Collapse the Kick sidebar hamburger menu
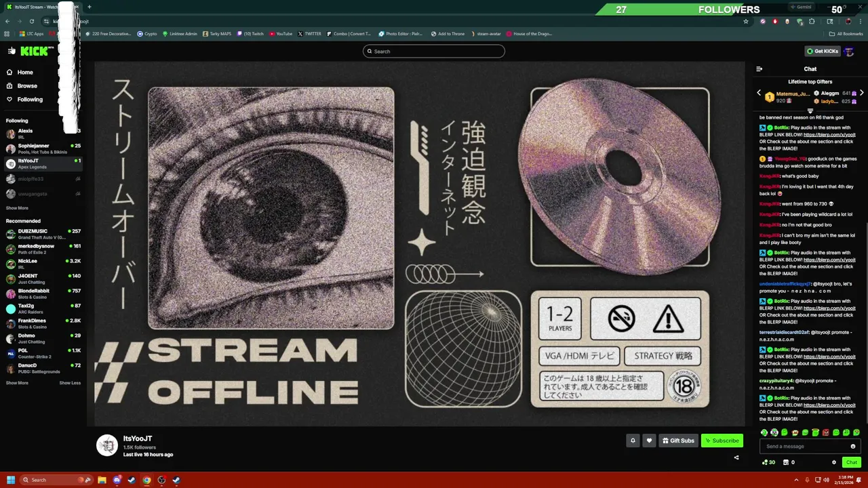This screenshot has height=488, width=868. pos(12,51)
